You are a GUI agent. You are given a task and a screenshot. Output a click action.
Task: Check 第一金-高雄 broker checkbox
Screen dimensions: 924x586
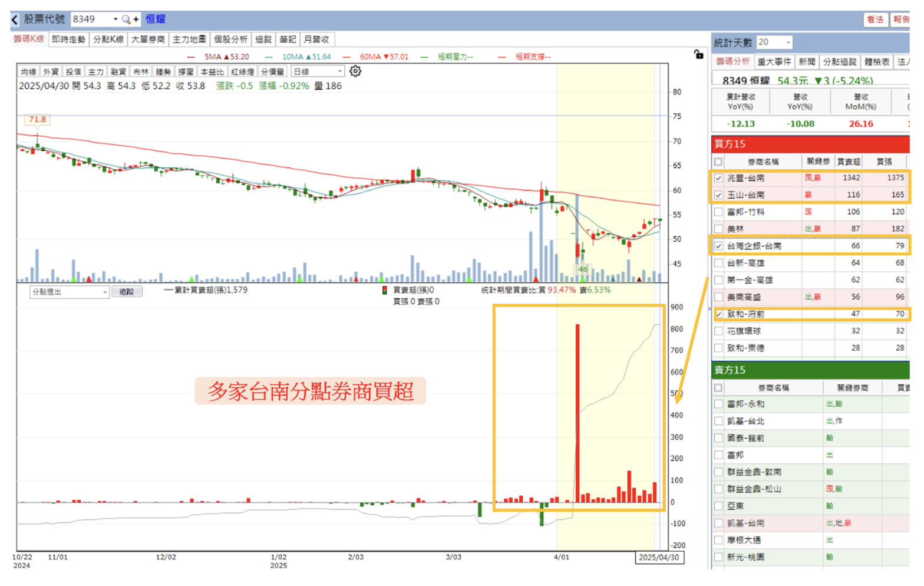pos(718,280)
